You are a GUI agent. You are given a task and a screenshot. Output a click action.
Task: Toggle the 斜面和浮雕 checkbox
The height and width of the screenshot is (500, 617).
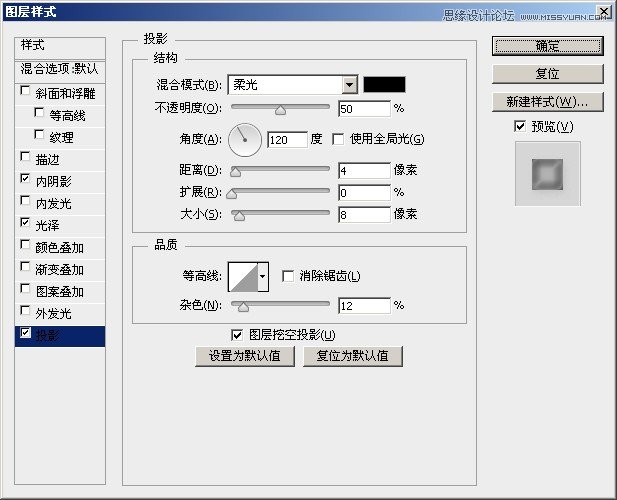coord(25,91)
